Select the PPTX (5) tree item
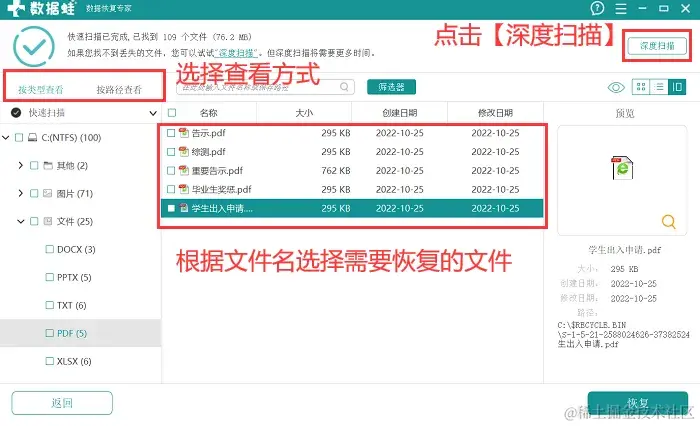Viewport: 700px width, 426px height. point(74,277)
